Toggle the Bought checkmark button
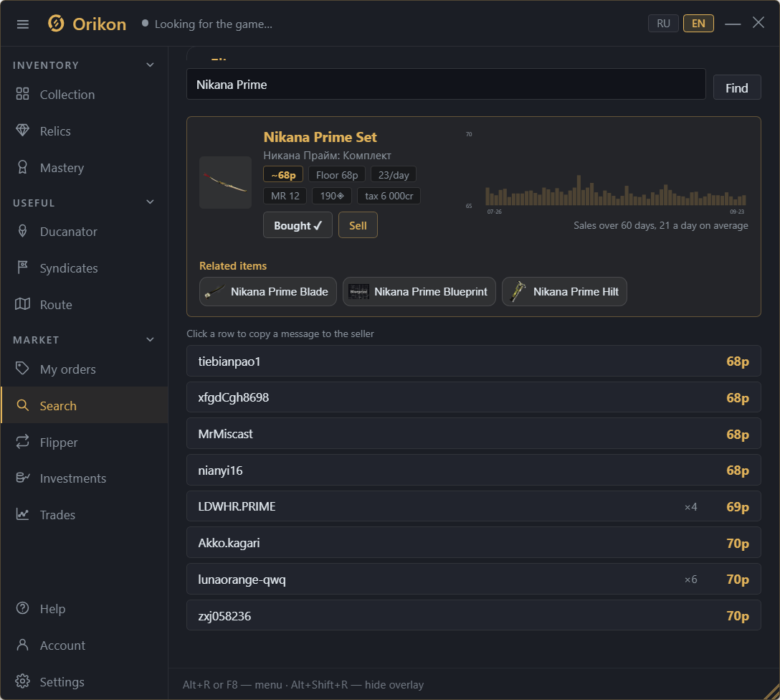The width and height of the screenshot is (780, 700). pyautogui.click(x=298, y=225)
